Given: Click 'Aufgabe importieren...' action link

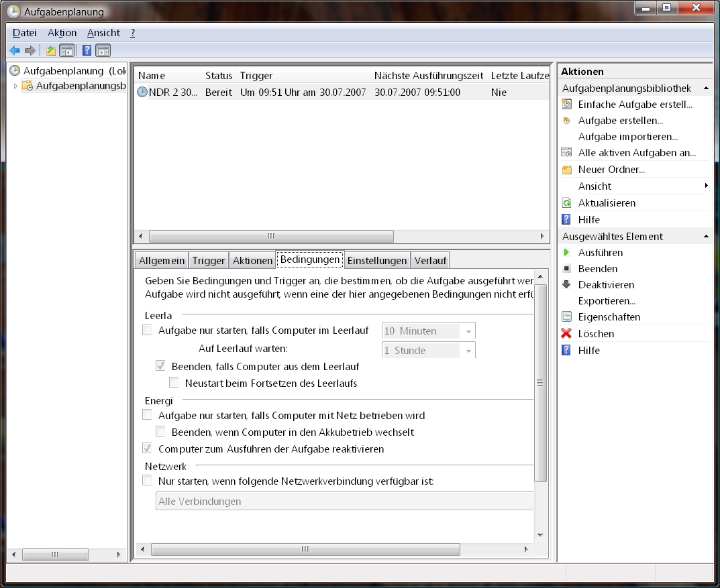Looking at the screenshot, I should [x=627, y=137].
